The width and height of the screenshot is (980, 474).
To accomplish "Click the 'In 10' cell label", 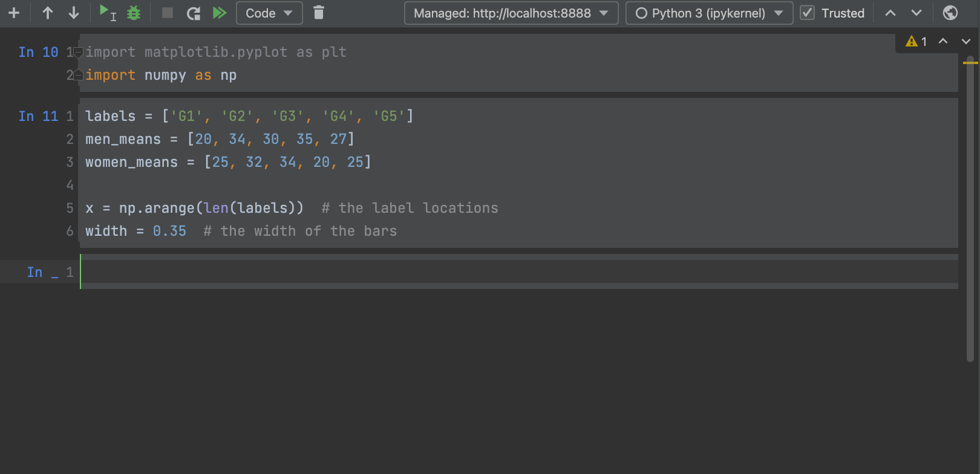I will coord(38,52).
